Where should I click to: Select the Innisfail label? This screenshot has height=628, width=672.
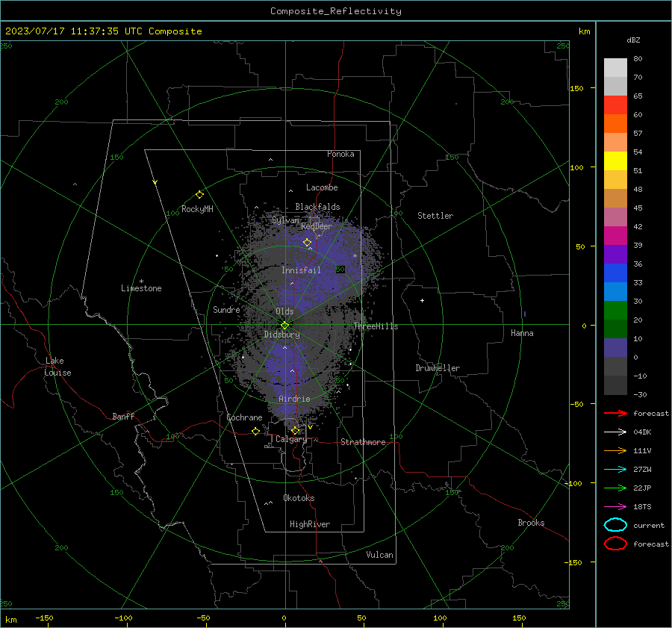click(301, 270)
